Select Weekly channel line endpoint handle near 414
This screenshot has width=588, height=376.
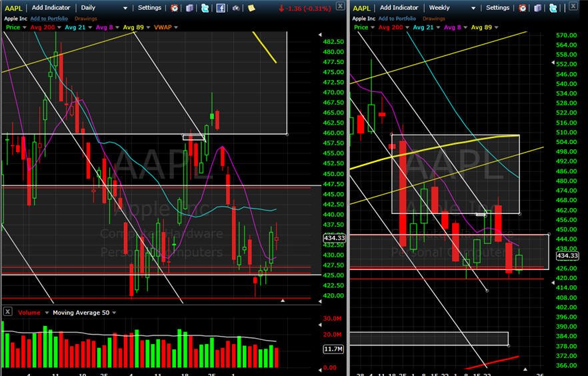(x=487, y=291)
